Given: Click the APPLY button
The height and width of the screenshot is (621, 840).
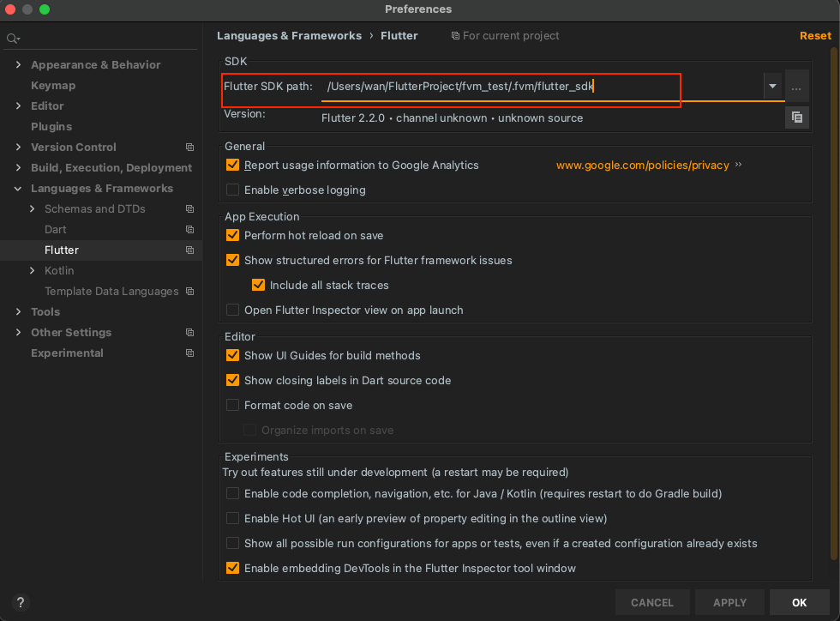Looking at the screenshot, I should click(x=729, y=602).
